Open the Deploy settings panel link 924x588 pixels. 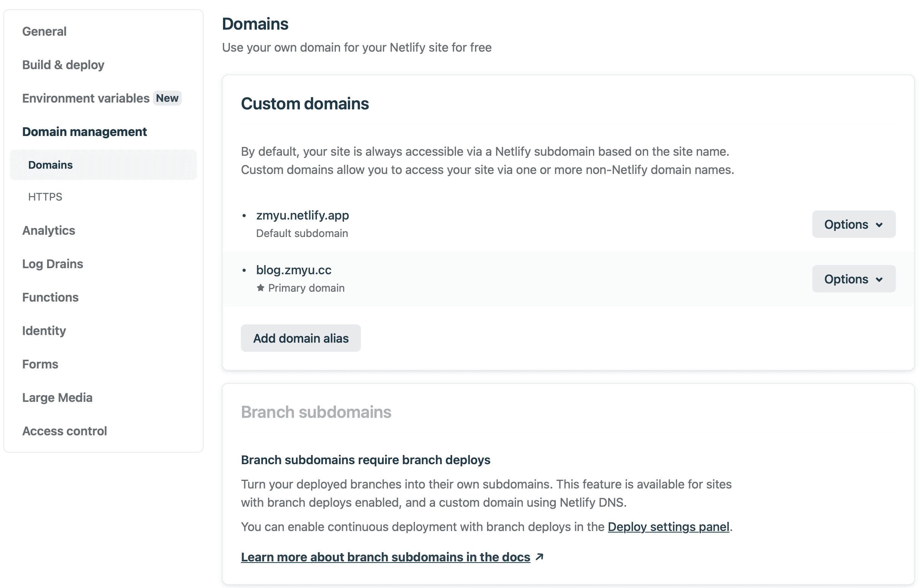pyautogui.click(x=668, y=526)
